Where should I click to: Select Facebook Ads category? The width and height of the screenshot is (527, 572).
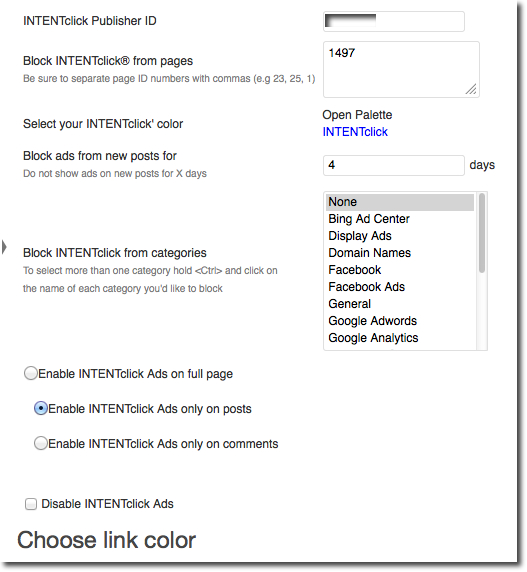pyautogui.click(x=400, y=287)
